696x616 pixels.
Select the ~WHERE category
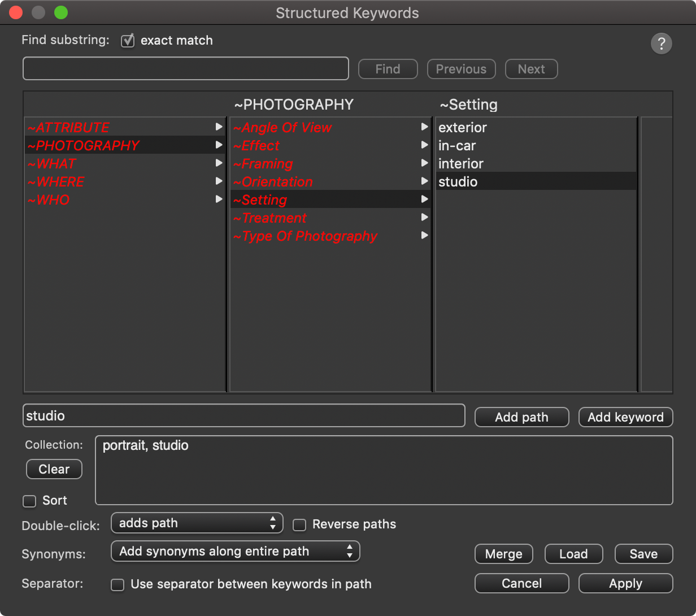(125, 181)
